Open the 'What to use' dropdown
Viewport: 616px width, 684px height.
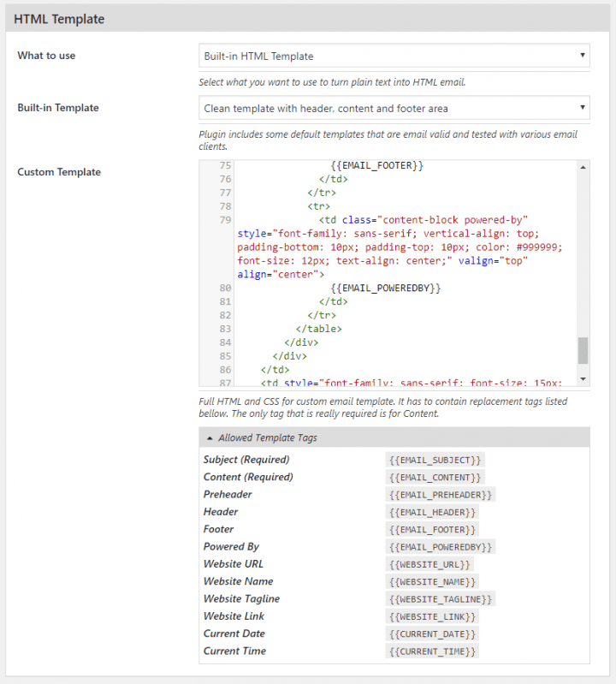click(394, 56)
